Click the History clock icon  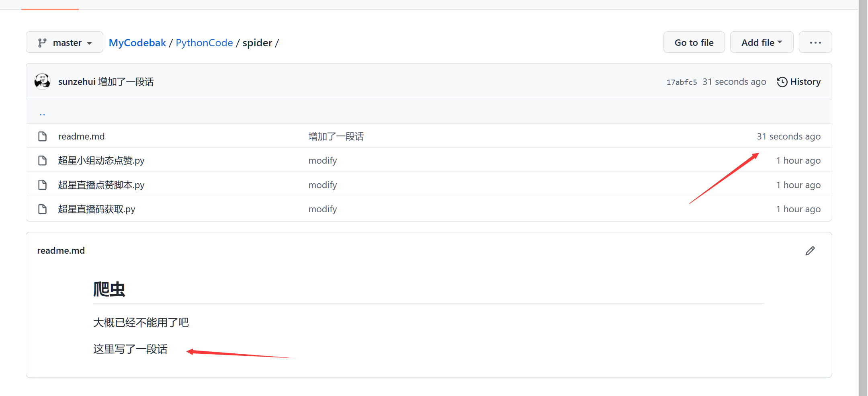click(782, 82)
